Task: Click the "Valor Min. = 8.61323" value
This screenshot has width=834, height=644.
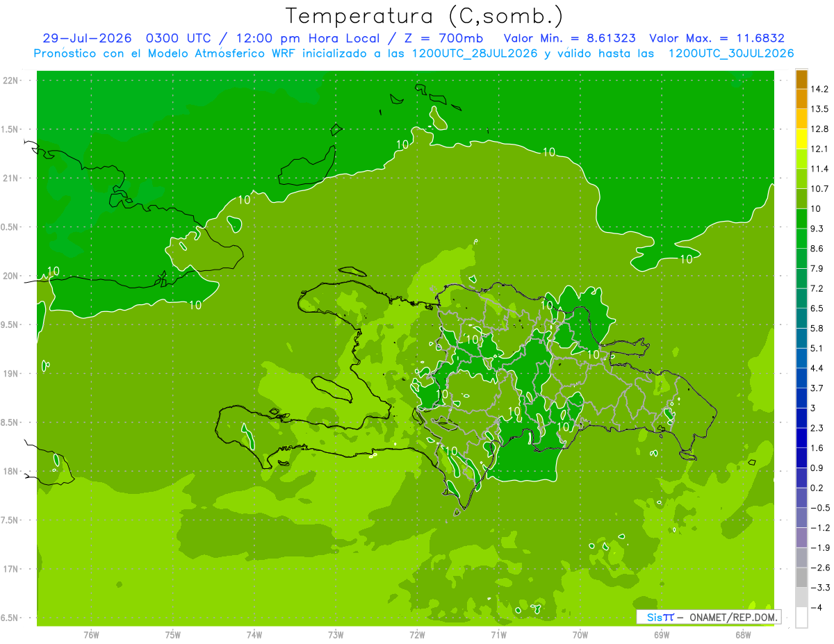Action: coord(569,38)
